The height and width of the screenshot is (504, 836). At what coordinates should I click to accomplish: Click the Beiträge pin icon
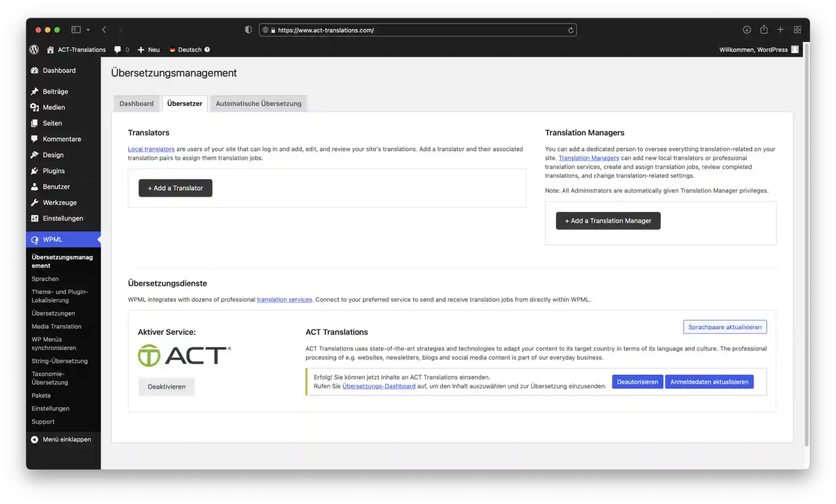point(34,91)
